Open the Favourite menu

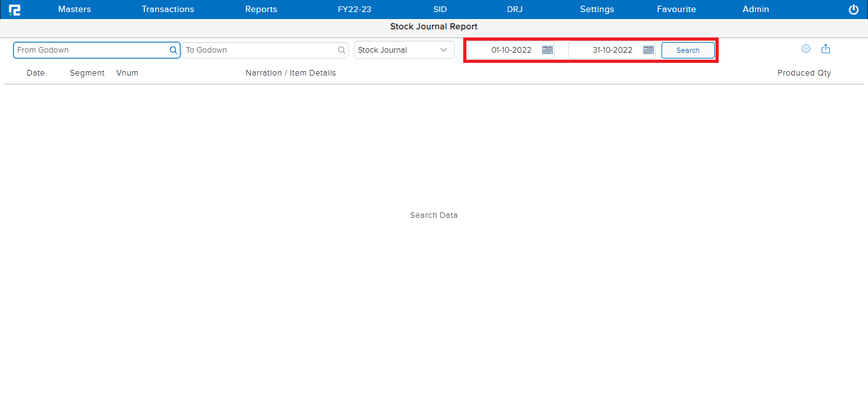point(676,10)
